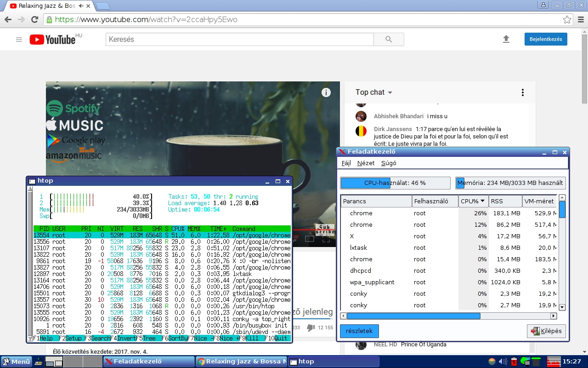Click the CPU-használat usage bar
Viewport: 588px width, 368px height.
(395, 183)
